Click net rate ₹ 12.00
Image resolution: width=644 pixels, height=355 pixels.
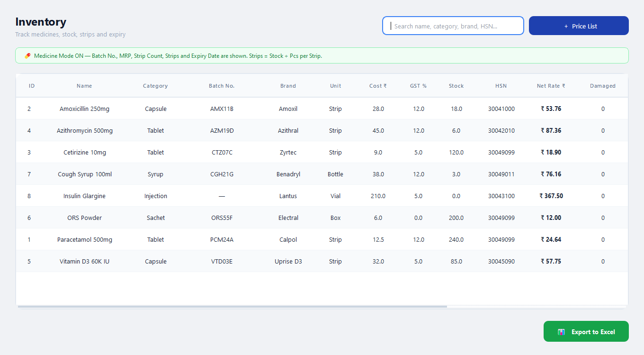coord(551,218)
